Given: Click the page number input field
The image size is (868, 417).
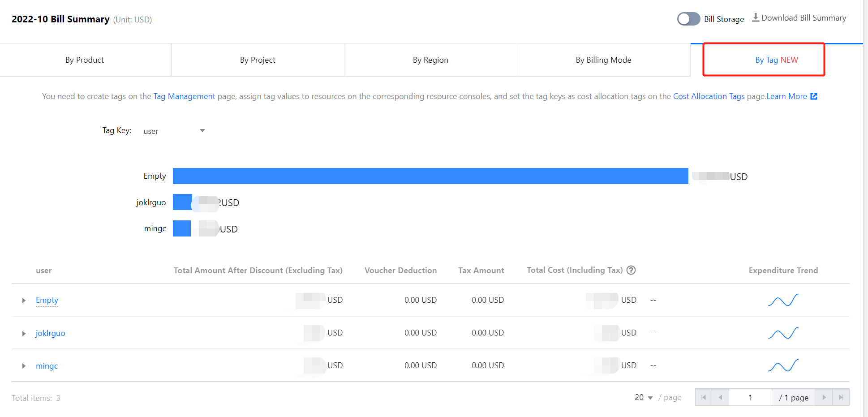Looking at the screenshot, I should (750, 397).
